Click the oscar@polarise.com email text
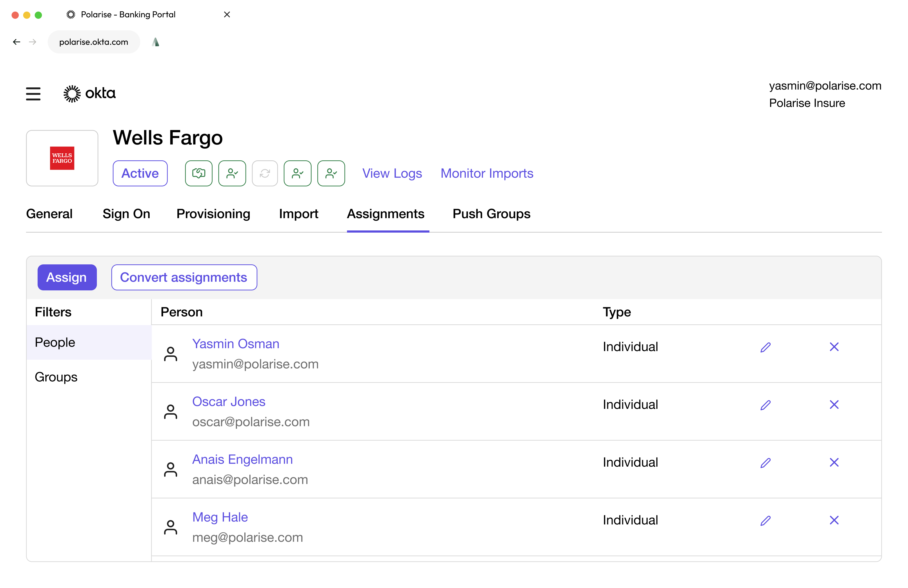908x588 pixels. (251, 422)
